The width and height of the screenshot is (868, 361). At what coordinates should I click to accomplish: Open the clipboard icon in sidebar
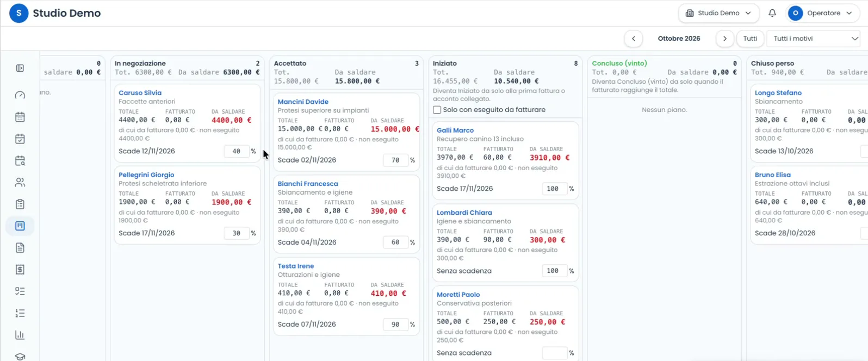20,204
